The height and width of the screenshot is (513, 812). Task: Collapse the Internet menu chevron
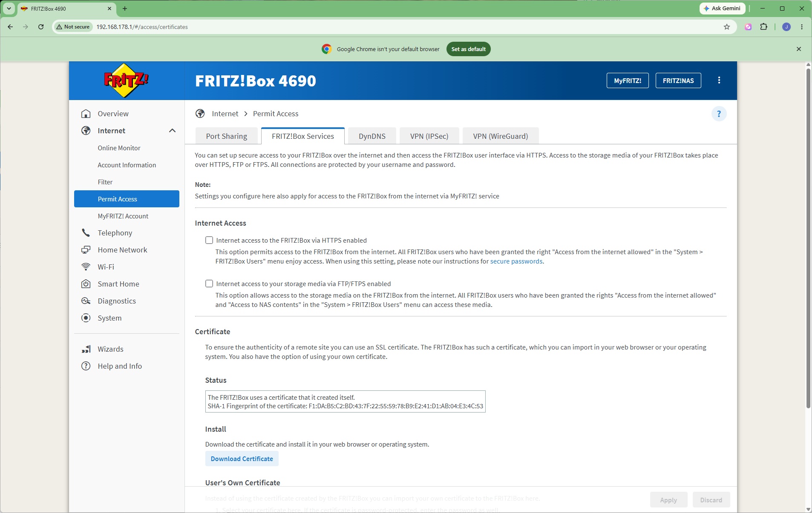pos(172,131)
